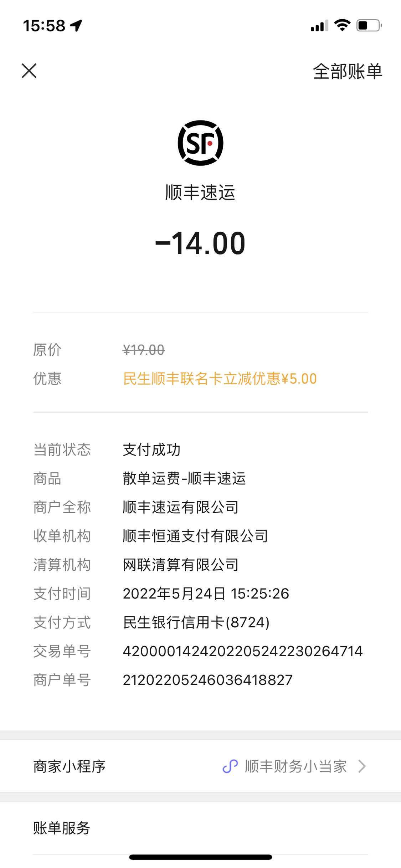Open 顺丰财务小当家 mini program

pos(296,766)
